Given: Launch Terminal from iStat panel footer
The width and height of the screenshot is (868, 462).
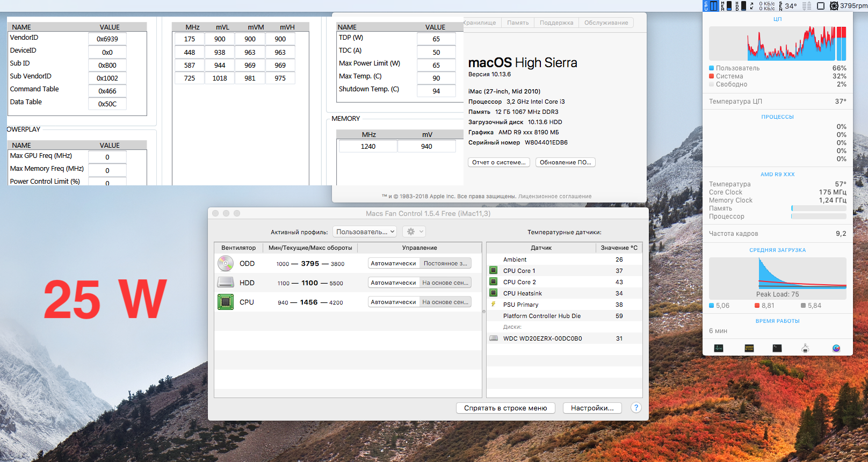Looking at the screenshot, I should (x=777, y=348).
